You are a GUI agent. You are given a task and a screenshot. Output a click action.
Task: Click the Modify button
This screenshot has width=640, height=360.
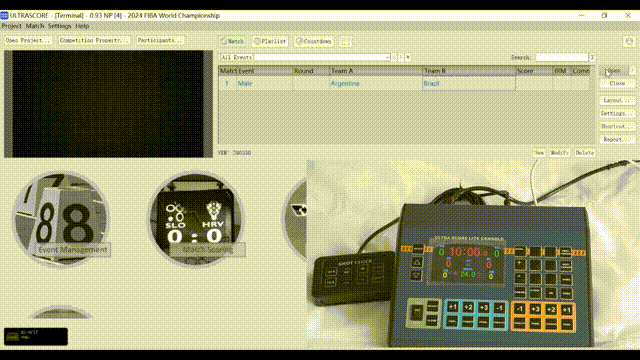tap(559, 153)
